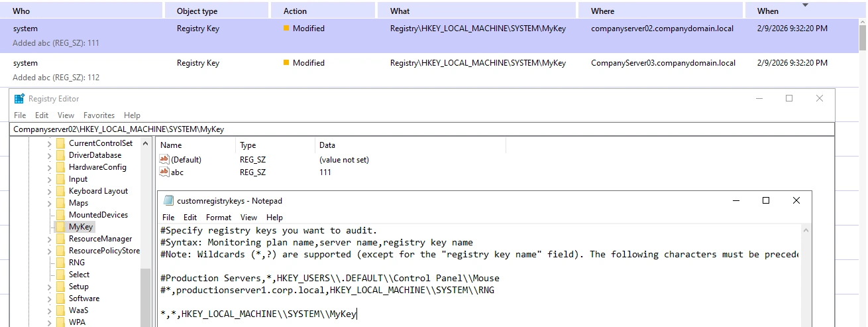Open Notepad Help menu

(x=274, y=218)
